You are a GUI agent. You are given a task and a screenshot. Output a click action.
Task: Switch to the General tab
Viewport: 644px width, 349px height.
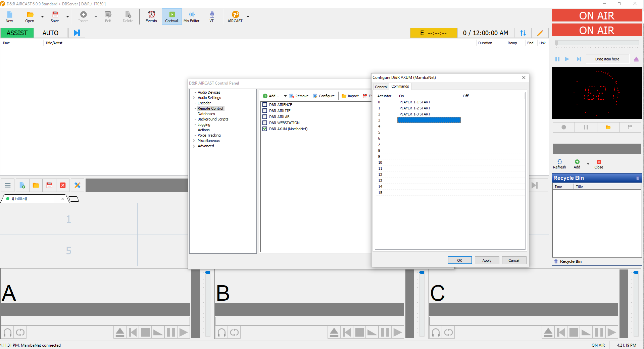[381, 87]
